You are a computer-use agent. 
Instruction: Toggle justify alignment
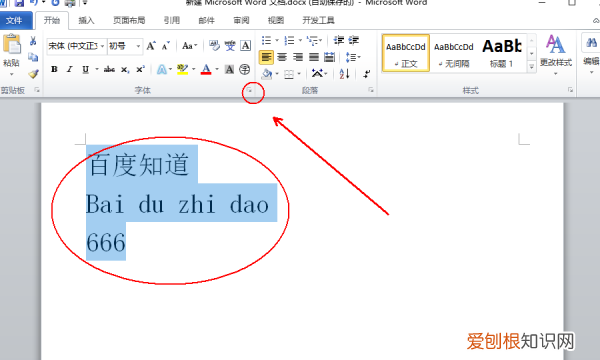click(314, 57)
